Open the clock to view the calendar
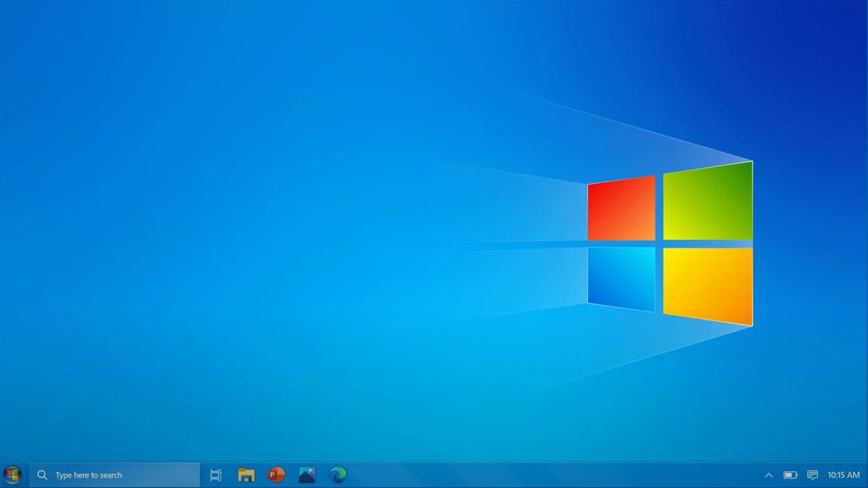The image size is (868, 488). pyautogui.click(x=843, y=475)
